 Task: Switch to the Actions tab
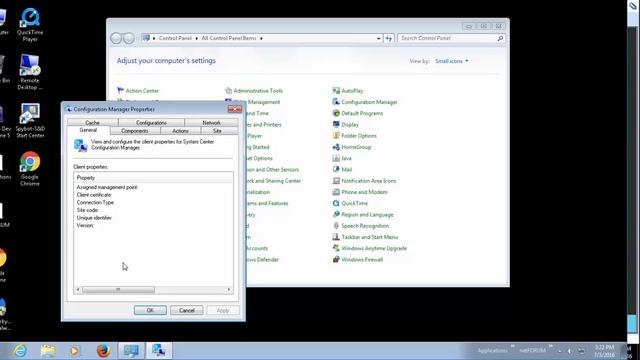coord(180,131)
